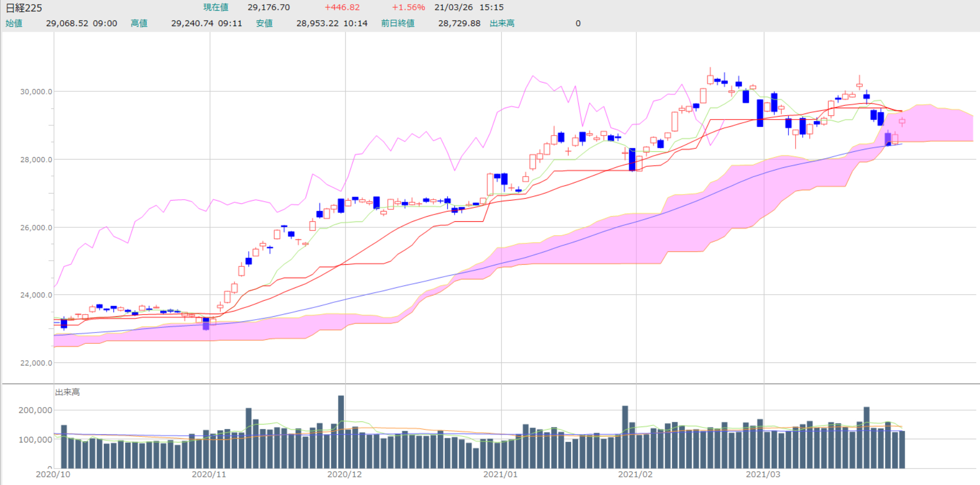The width and height of the screenshot is (980, 485).
Task: Click the 高値 label
Action: [139, 23]
